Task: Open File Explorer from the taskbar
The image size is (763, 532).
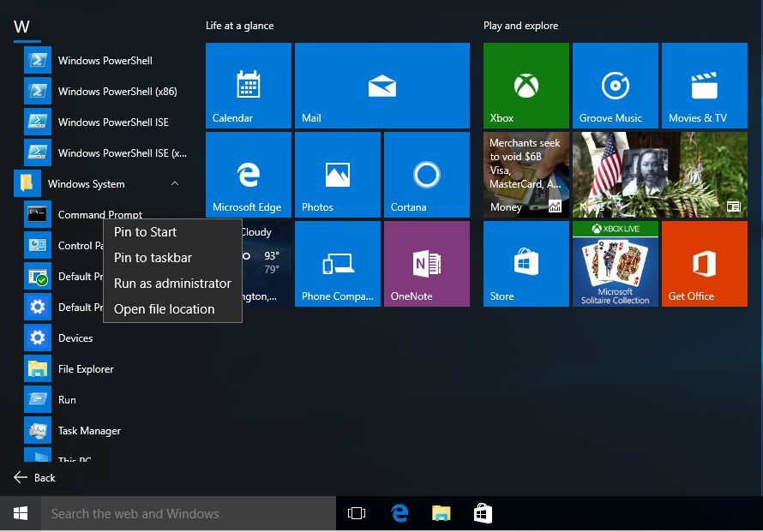Action: coord(441,513)
